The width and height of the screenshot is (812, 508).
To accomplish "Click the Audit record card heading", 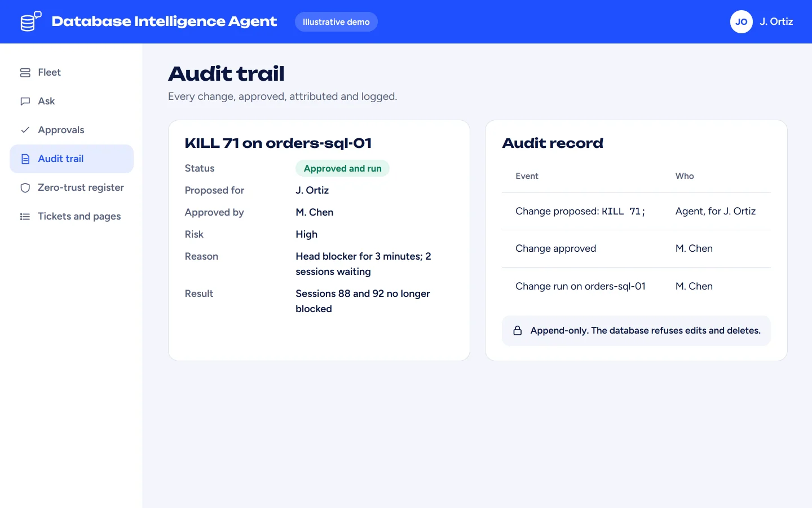I will 553,143.
